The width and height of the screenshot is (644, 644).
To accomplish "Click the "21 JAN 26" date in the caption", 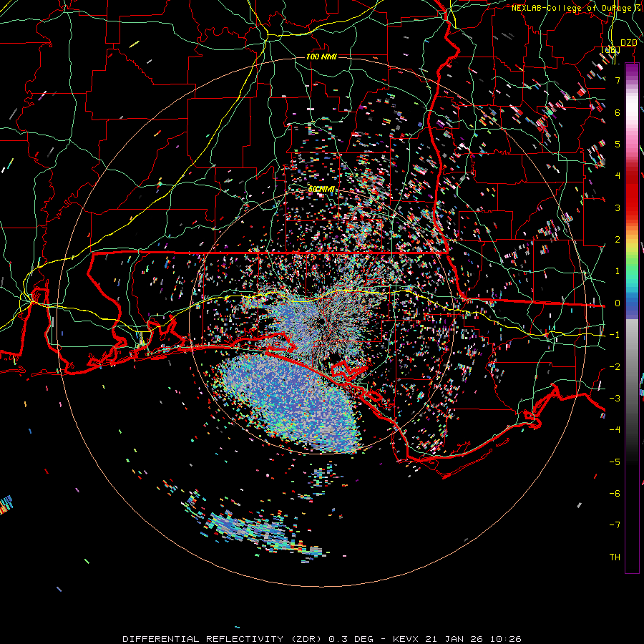I will [x=454, y=639].
